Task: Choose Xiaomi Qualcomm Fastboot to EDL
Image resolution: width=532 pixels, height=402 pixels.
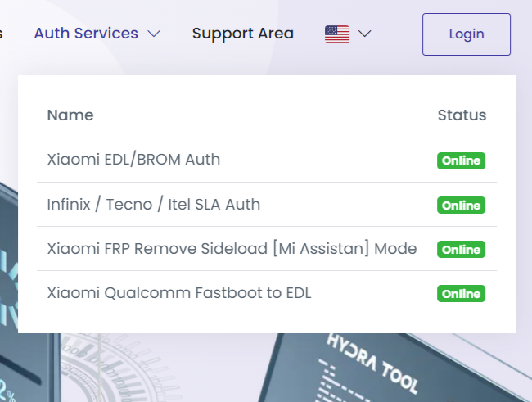Action: (179, 292)
